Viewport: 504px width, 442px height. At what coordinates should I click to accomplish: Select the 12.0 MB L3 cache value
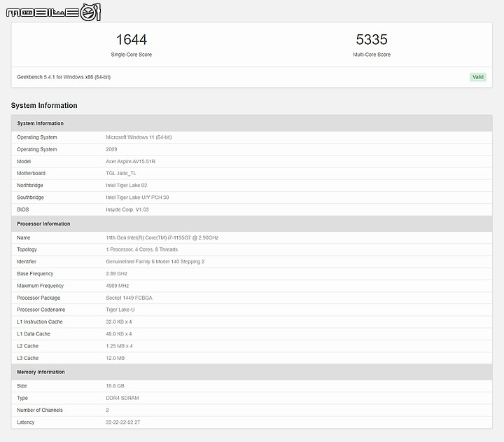pyautogui.click(x=115, y=359)
